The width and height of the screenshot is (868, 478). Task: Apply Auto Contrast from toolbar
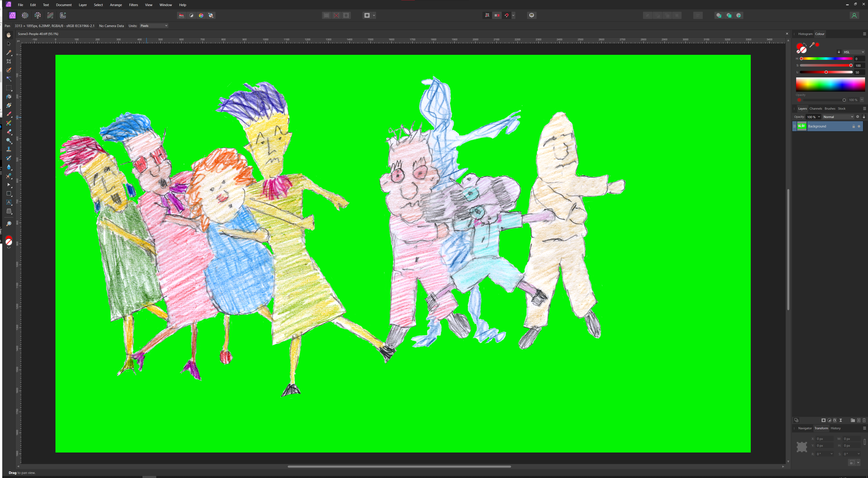(191, 15)
